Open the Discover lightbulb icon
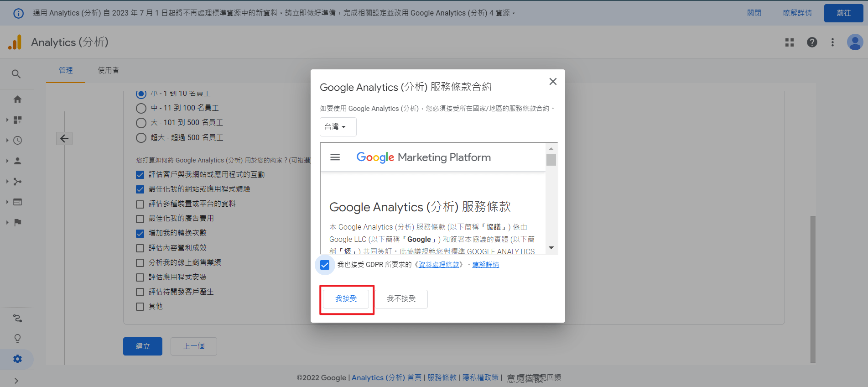 pyautogui.click(x=17, y=338)
